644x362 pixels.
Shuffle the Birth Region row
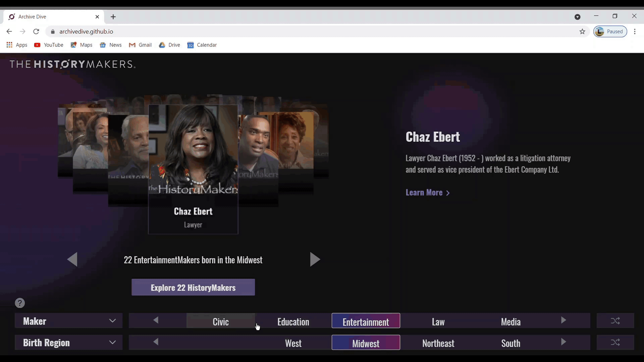coord(615,342)
